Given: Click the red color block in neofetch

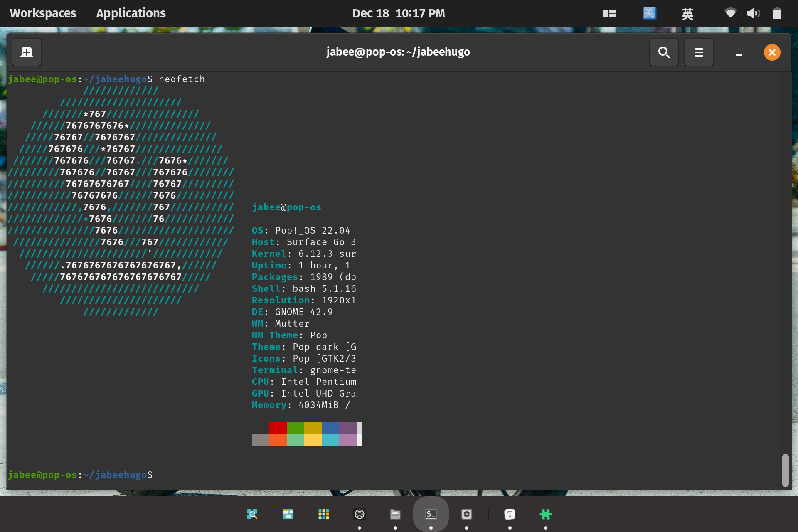Looking at the screenshot, I should point(278,428).
